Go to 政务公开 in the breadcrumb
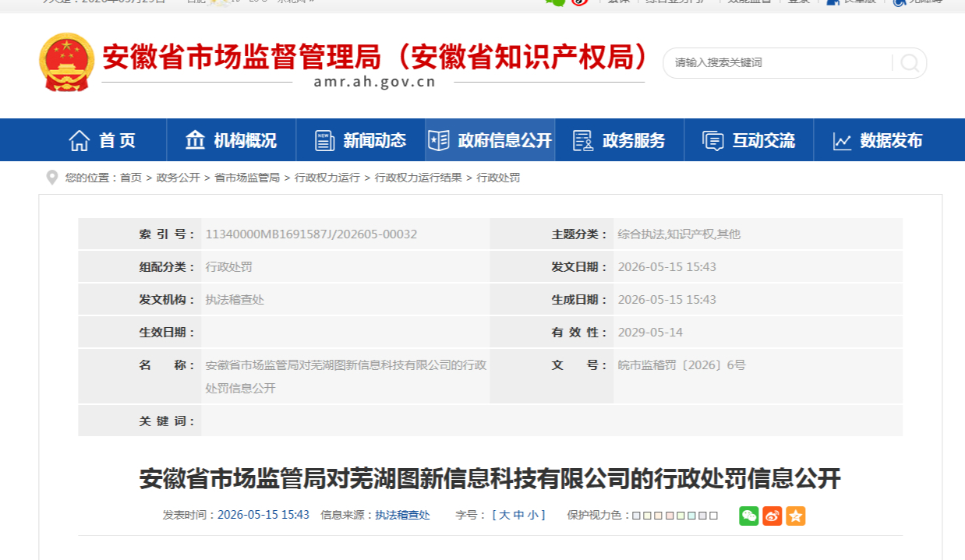 click(x=178, y=178)
